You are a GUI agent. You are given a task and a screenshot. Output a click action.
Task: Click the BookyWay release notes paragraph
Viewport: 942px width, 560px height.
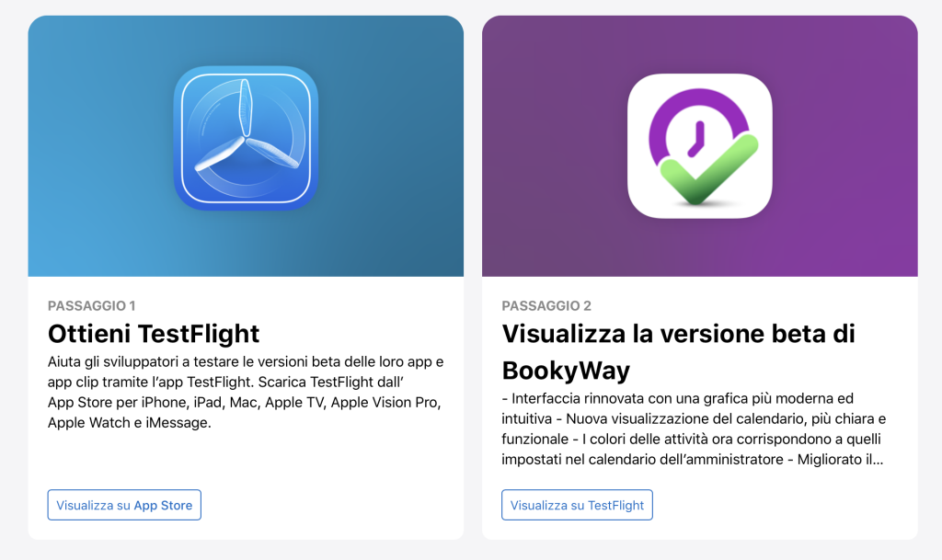point(694,429)
